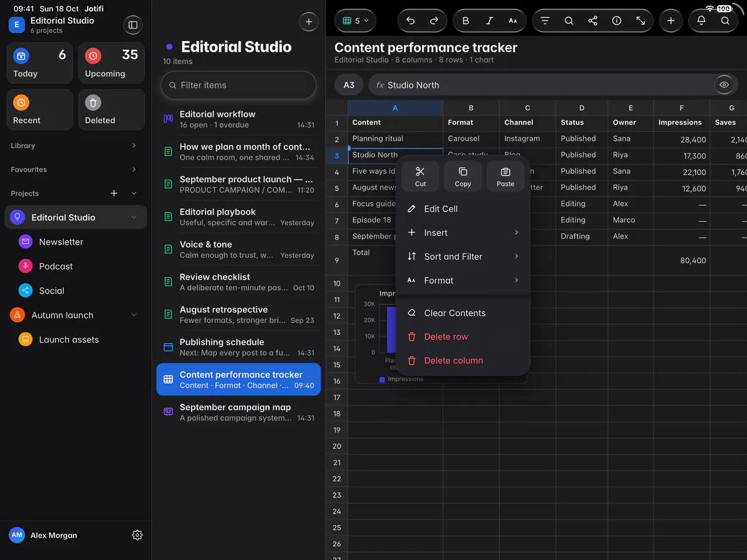Focus the Filter items search field
This screenshot has width=747, height=560.
click(x=238, y=85)
